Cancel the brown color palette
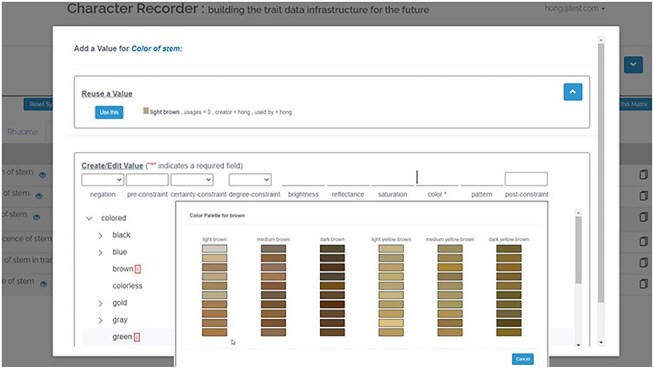This screenshot has width=654, height=369. point(523,359)
